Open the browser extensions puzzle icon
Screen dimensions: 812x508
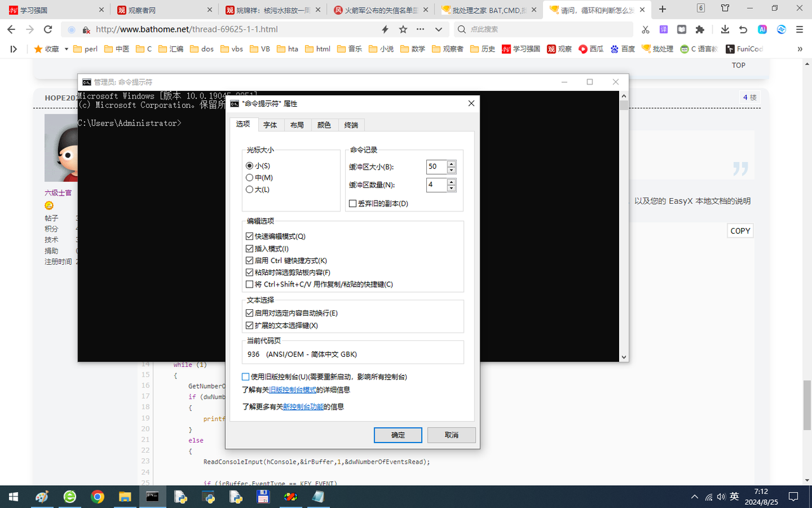(x=700, y=30)
